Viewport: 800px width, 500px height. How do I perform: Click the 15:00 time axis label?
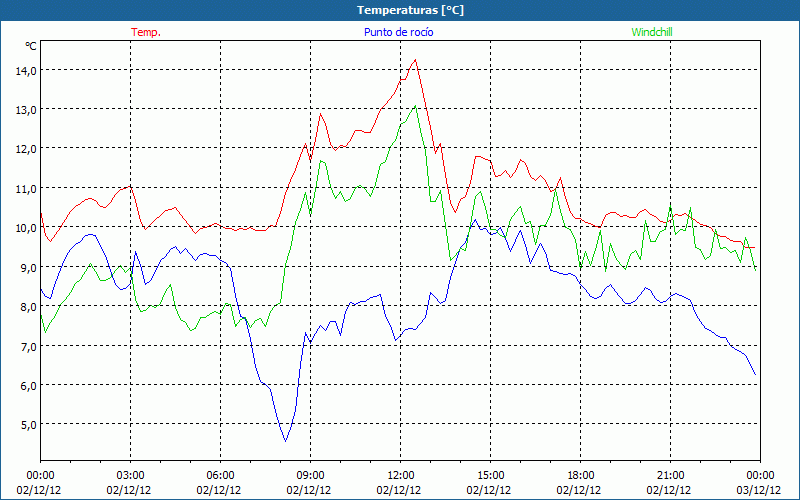pyautogui.click(x=490, y=475)
